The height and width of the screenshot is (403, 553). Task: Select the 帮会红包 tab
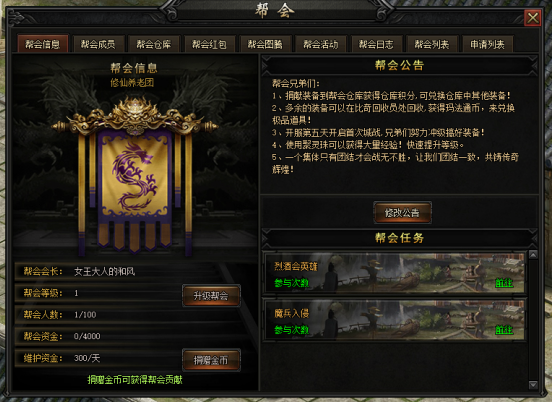click(x=209, y=44)
